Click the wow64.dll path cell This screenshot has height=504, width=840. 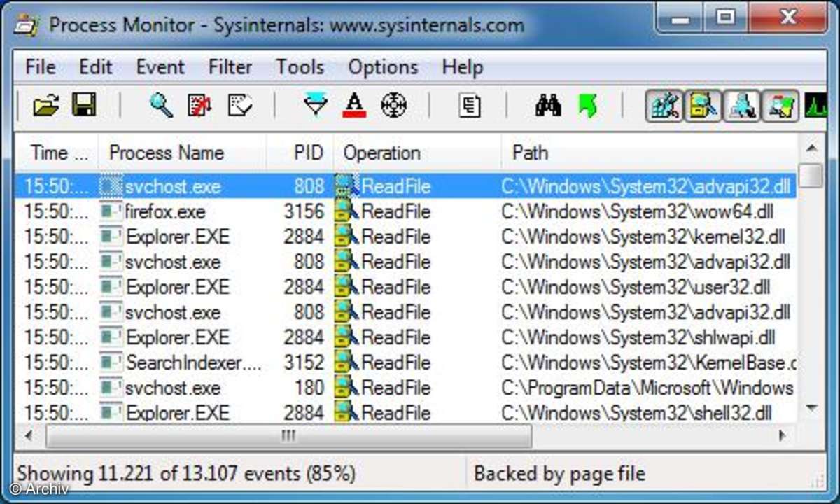tap(638, 211)
